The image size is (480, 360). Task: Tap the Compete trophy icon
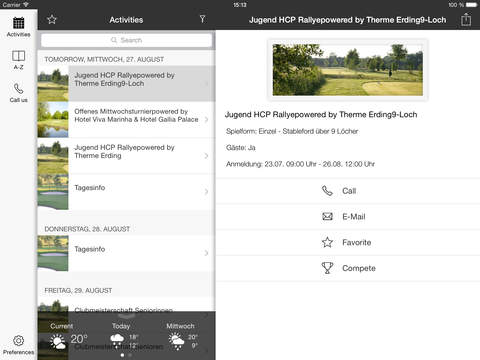click(327, 268)
